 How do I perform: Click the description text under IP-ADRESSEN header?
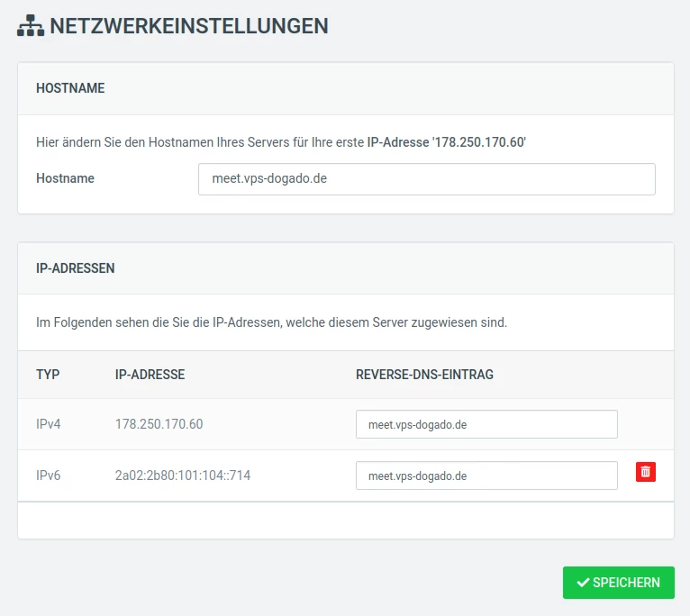(x=271, y=322)
